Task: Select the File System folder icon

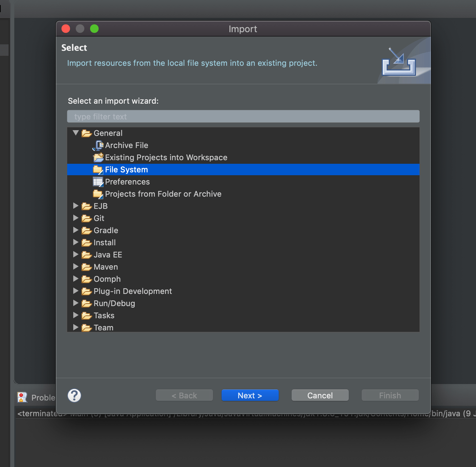Action: 98,169
